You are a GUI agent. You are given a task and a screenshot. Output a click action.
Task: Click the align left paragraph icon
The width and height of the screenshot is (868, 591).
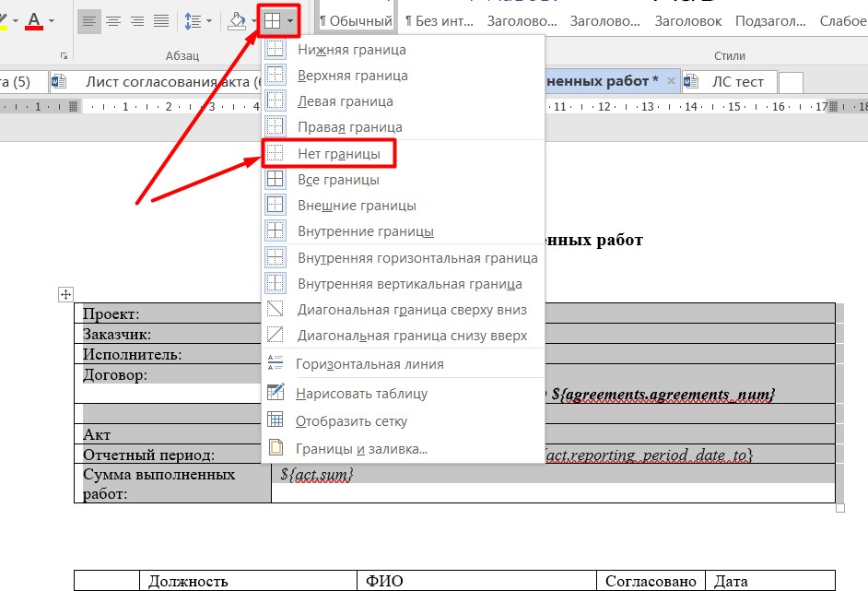point(89,20)
